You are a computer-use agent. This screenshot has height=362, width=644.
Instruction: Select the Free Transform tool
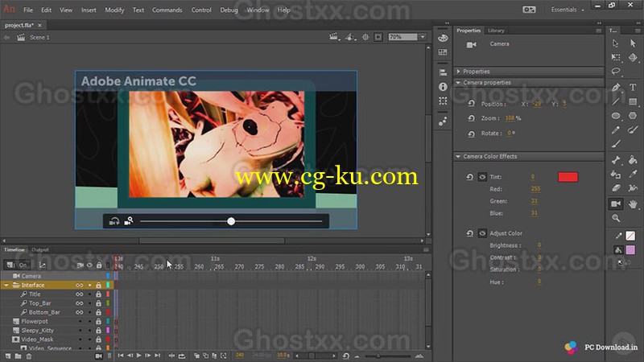pos(616,57)
